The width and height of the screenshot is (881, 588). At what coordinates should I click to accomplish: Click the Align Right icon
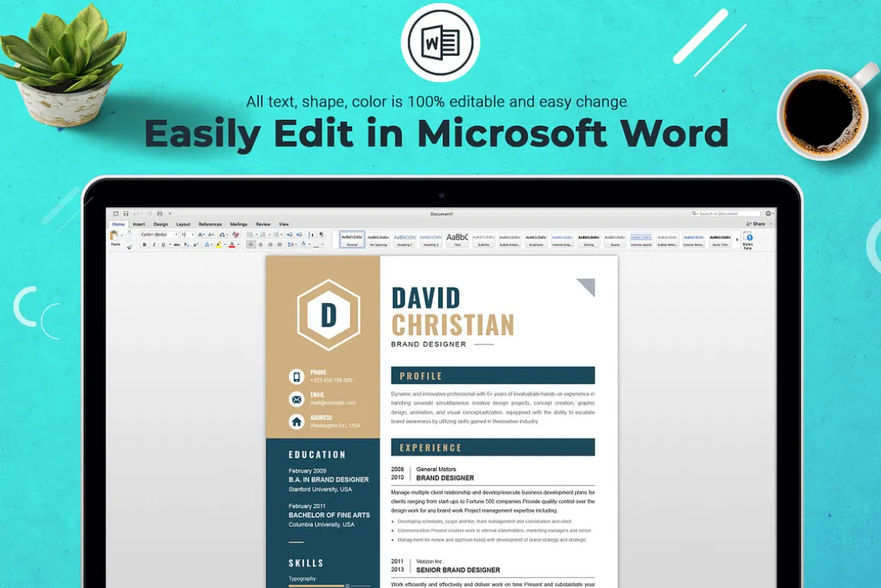[270, 245]
